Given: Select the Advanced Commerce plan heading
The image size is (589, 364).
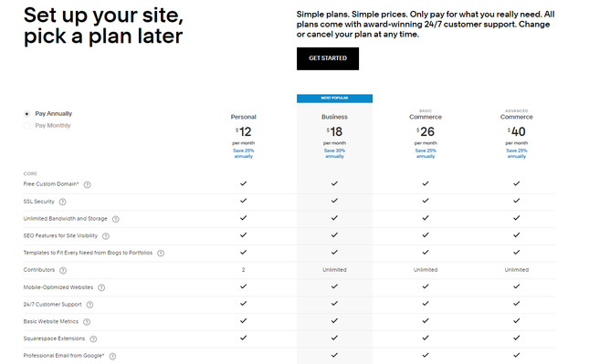Looking at the screenshot, I should (517, 115).
